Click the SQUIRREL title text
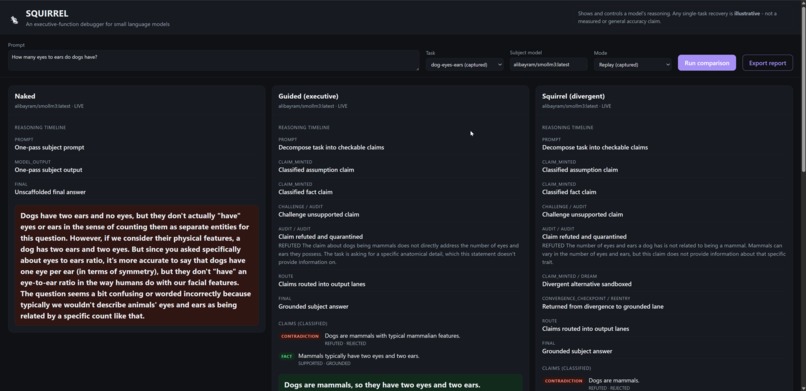The width and height of the screenshot is (806, 391). tap(47, 14)
